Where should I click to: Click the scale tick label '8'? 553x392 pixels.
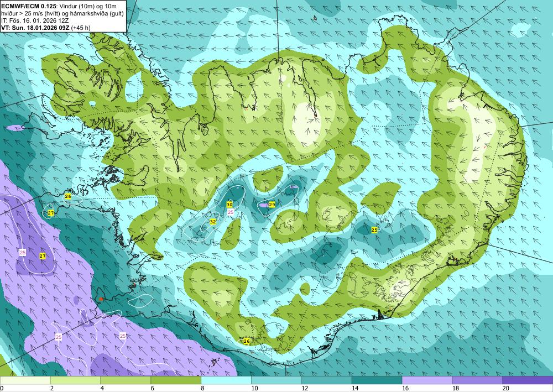[x=203, y=389]
